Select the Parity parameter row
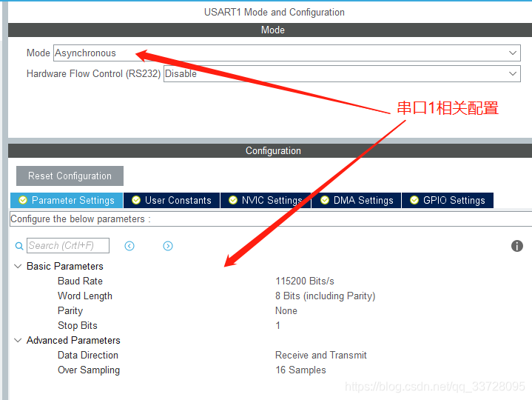The height and width of the screenshot is (400, 532). tap(70, 310)
